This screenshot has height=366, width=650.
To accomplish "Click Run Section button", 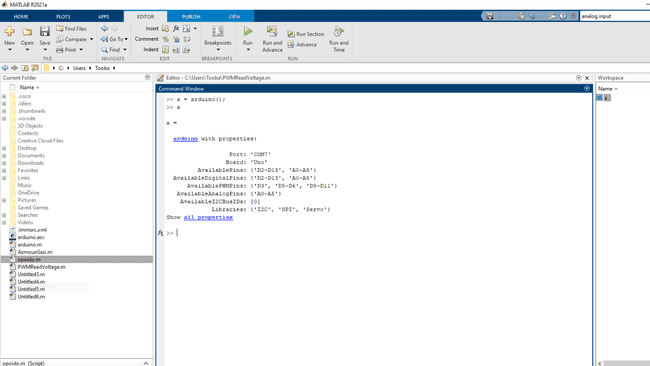I will (x=306, y=34).
